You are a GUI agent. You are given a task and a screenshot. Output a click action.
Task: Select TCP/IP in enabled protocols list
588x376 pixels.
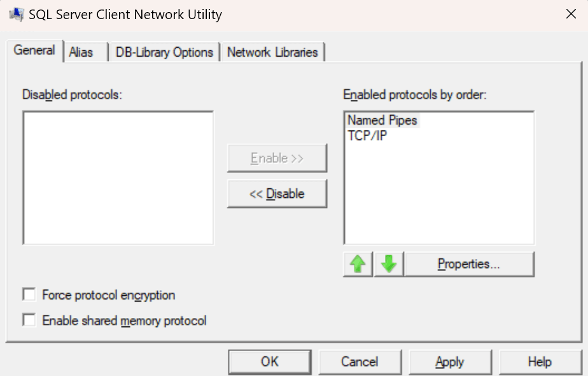(x=367, y=136)
